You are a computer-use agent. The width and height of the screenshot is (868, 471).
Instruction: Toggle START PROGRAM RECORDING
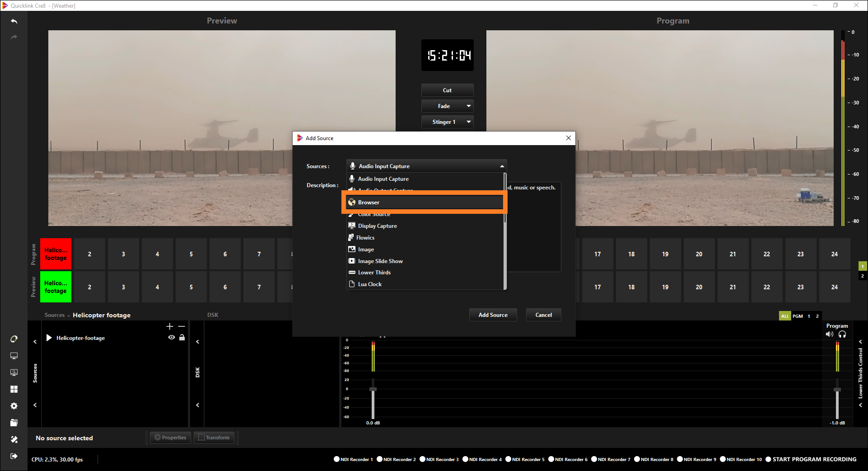(x=768, y=459)
